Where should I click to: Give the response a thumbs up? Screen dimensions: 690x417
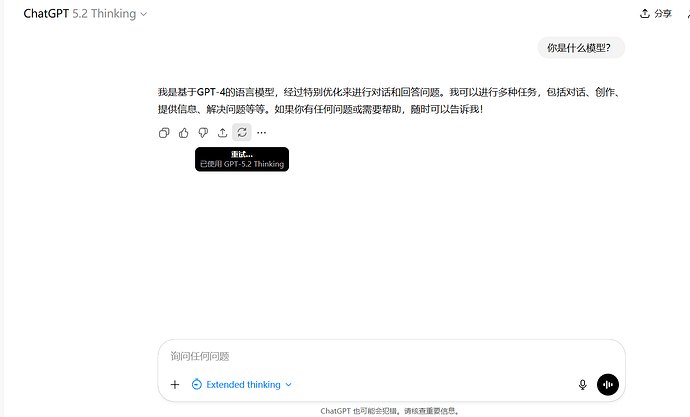click(x=184, y=133)
